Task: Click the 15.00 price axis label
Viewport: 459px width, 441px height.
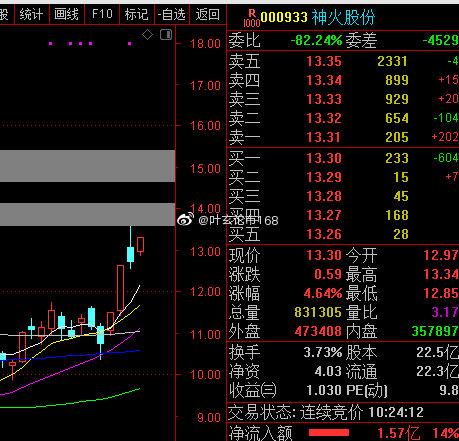Action: point(205,169)
